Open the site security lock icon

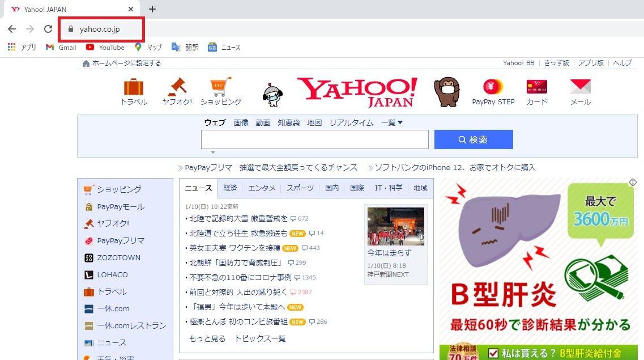coord(71,29)
